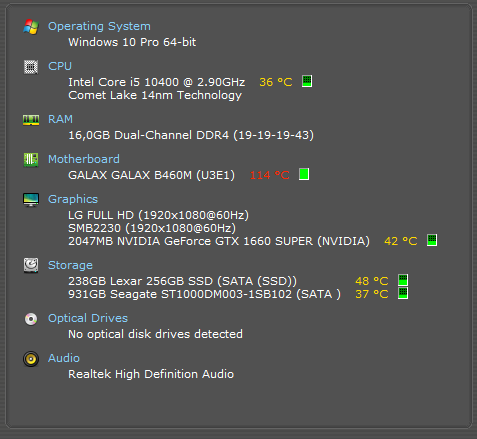This screenshot has width=477, height=439.
Task: Click the green indicator beside motherboard 114 °C
Action: point(304,174)
